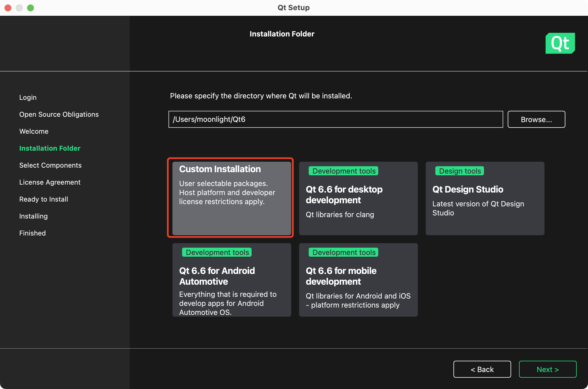Click the installation directory path field
Screen dimensions: 588x389
336,119
